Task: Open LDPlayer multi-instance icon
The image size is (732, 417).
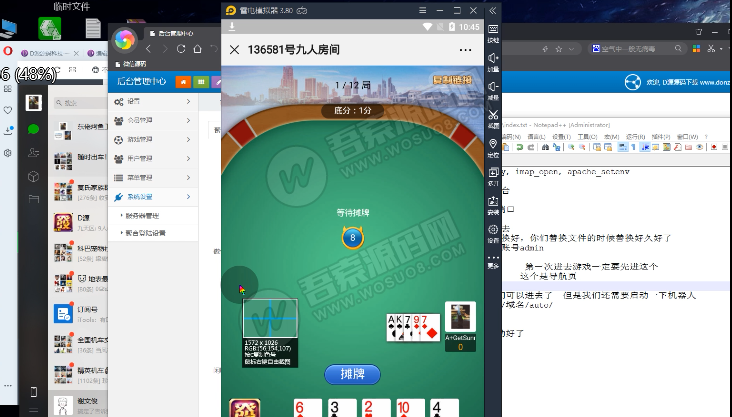Action: pos(493,172)
